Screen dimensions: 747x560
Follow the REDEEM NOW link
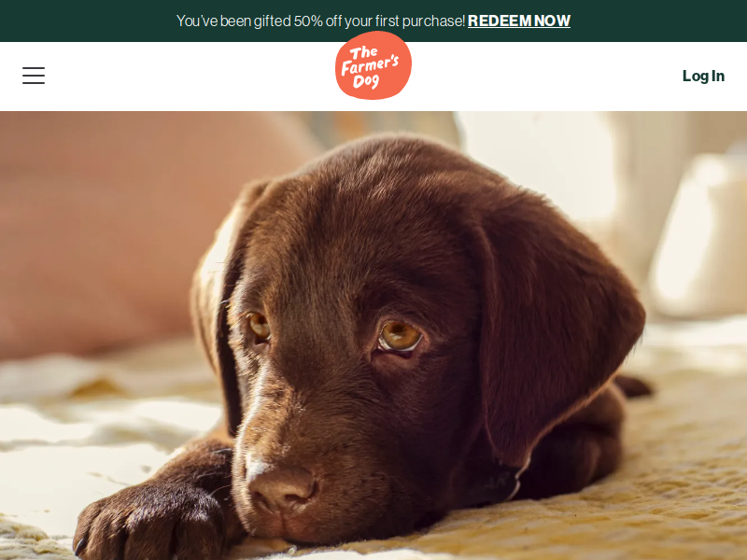tap(519, 21)
